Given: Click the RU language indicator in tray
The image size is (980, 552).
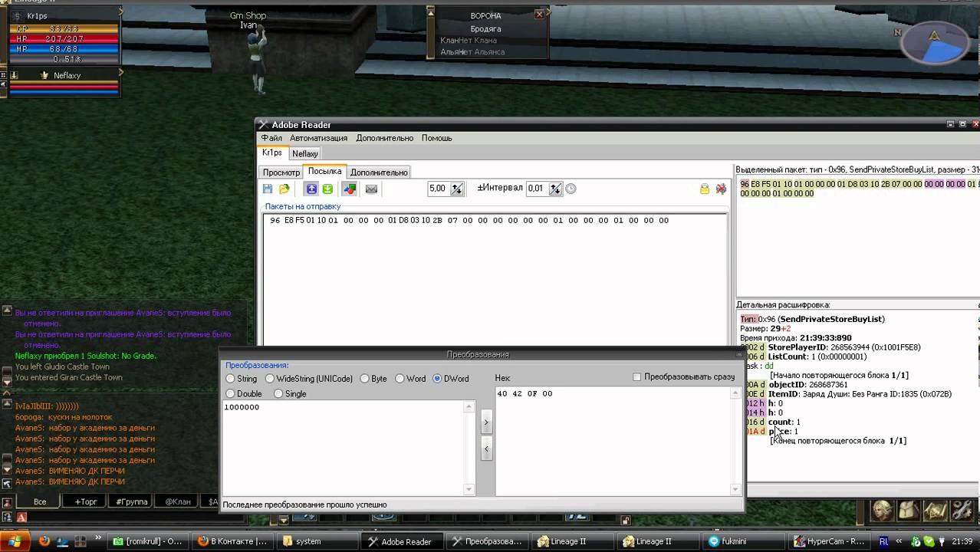Looking at the screenshot, I should pos(883,541).
